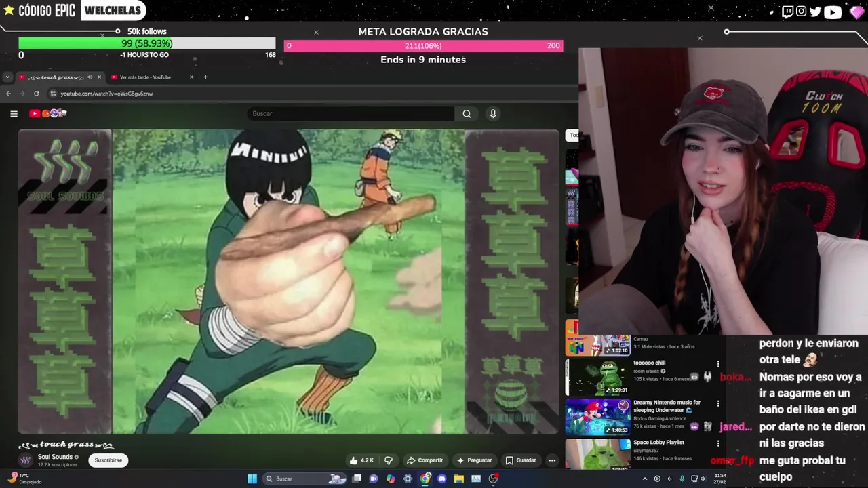Share the video via Compartir
This screenshot has height=488, width=868.
[x=425, y=460]
